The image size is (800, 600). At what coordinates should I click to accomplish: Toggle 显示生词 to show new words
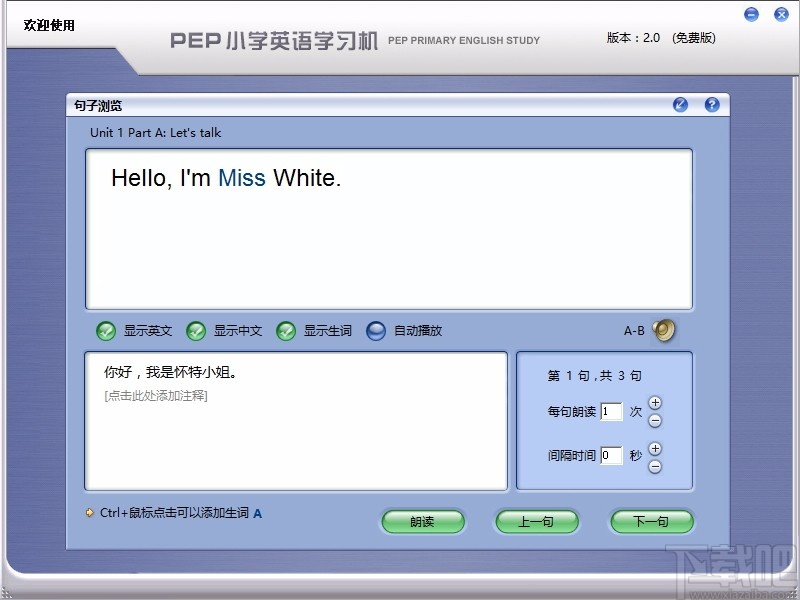click(x=287, y=331)
